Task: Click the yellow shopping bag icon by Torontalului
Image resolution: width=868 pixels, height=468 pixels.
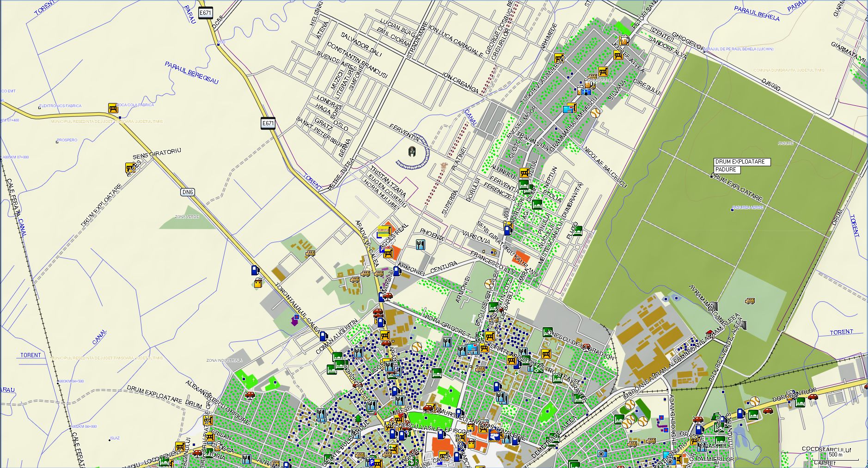Action: tap(257, 283)
